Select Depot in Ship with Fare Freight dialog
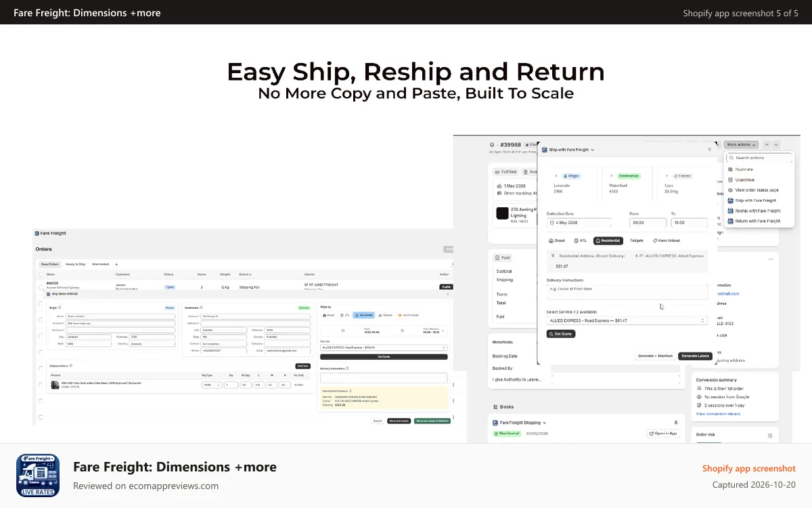812x508 pixels. (x=557, y=240)
